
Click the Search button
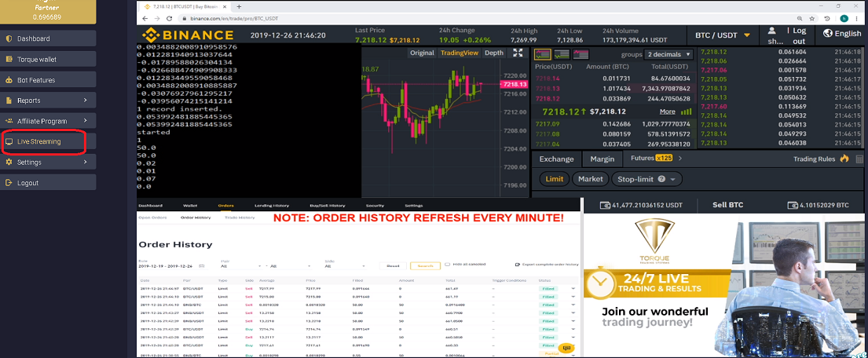click(x=425, y=266)
